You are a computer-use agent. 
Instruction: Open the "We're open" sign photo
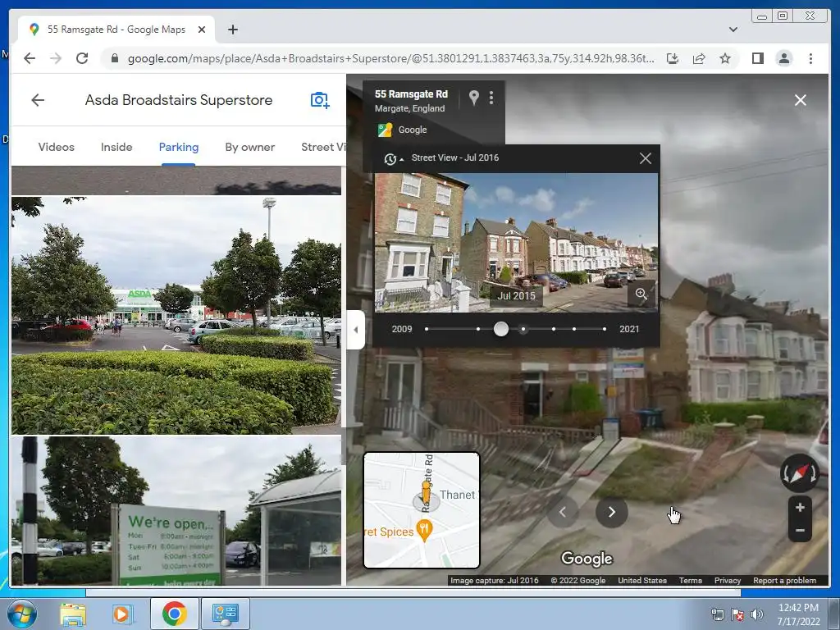pos(176,510)
